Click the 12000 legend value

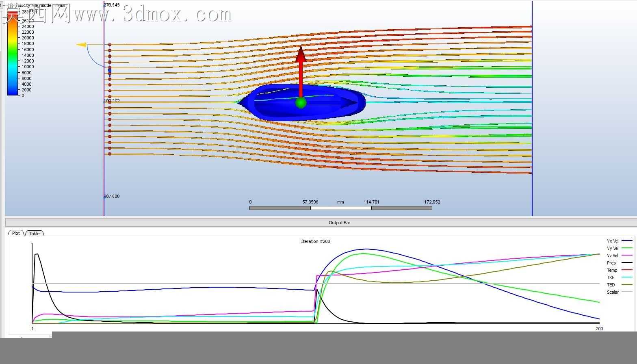28,61
